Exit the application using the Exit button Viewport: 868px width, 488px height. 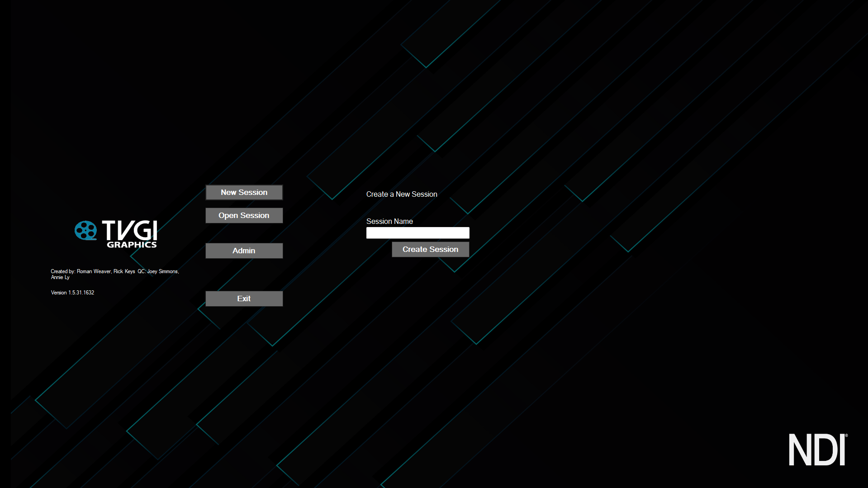tap(244, 298)
